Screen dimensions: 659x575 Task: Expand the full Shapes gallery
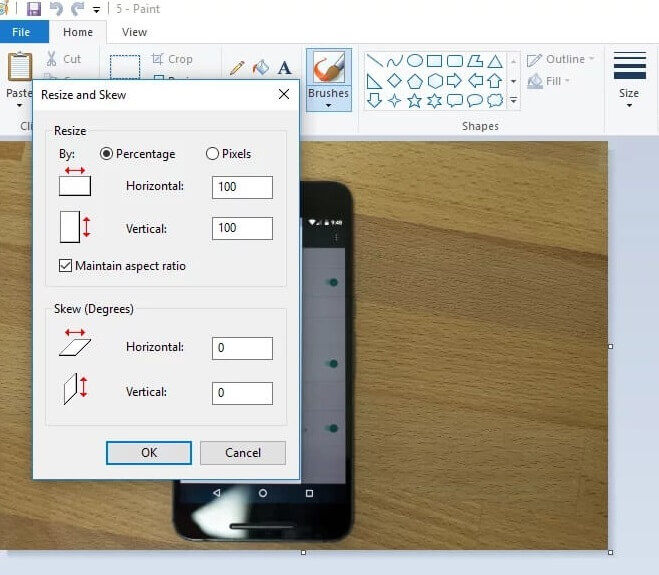[x=514, y=100]
